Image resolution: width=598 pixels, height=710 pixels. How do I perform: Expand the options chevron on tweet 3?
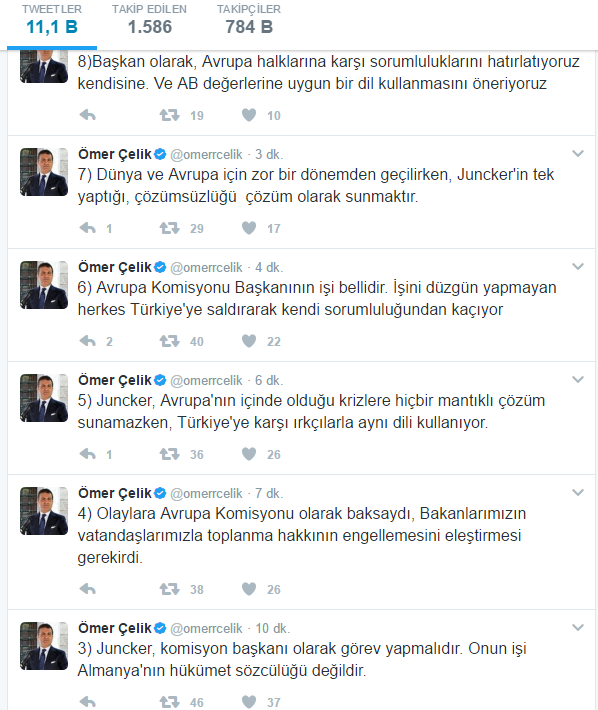578,627
